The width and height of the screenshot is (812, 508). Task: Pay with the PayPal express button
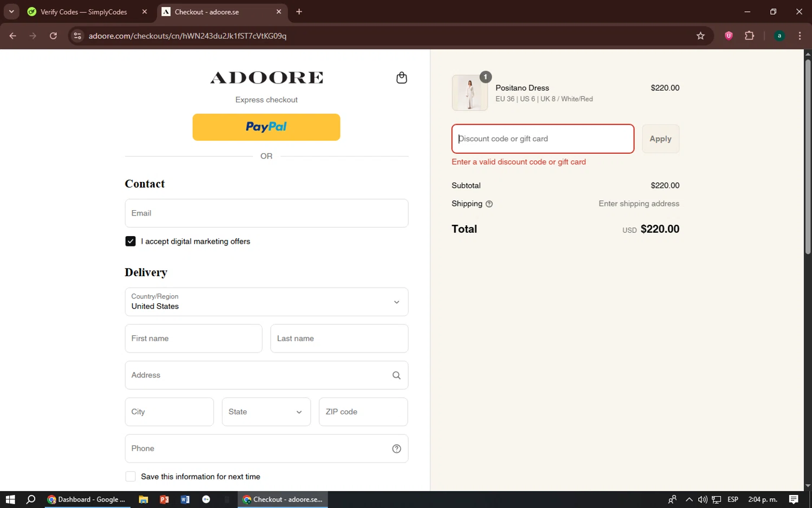click(x=266, y=127)
